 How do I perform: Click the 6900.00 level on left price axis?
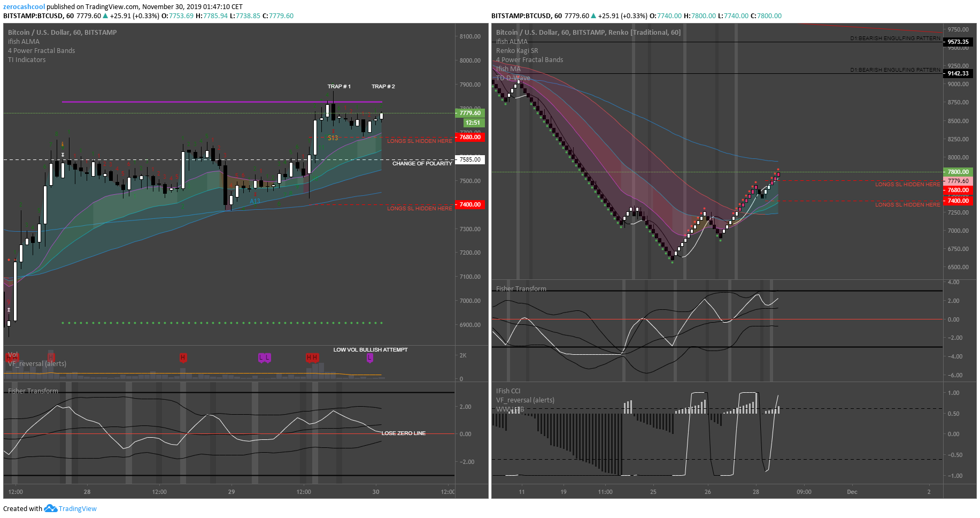coord(470,325)
